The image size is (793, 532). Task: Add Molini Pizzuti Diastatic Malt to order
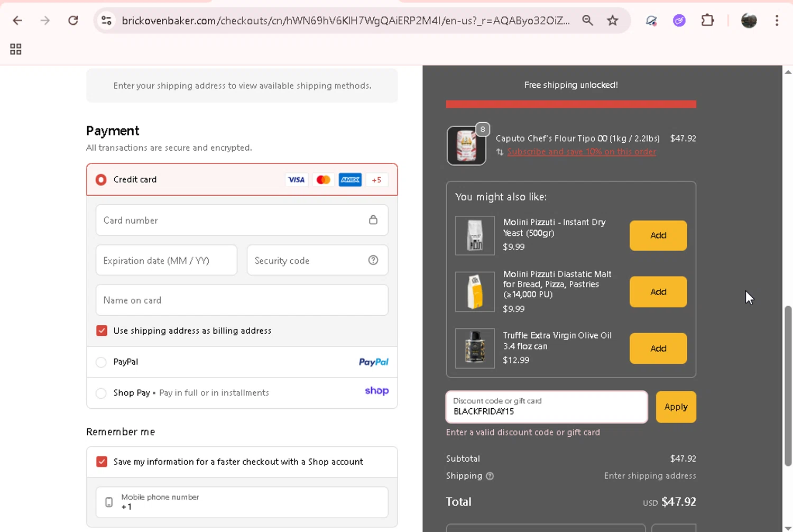tap(658, 292)
